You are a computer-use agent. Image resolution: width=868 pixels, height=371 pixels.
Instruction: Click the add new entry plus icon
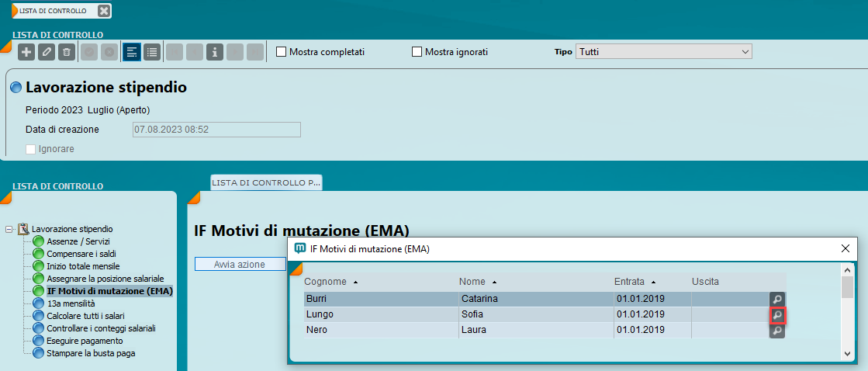pos(26,52)
